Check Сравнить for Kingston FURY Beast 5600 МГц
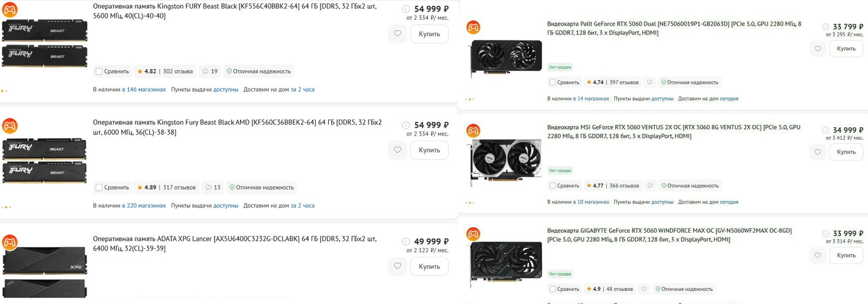Screen dimensions: 868x304 [x=99, y=71]
